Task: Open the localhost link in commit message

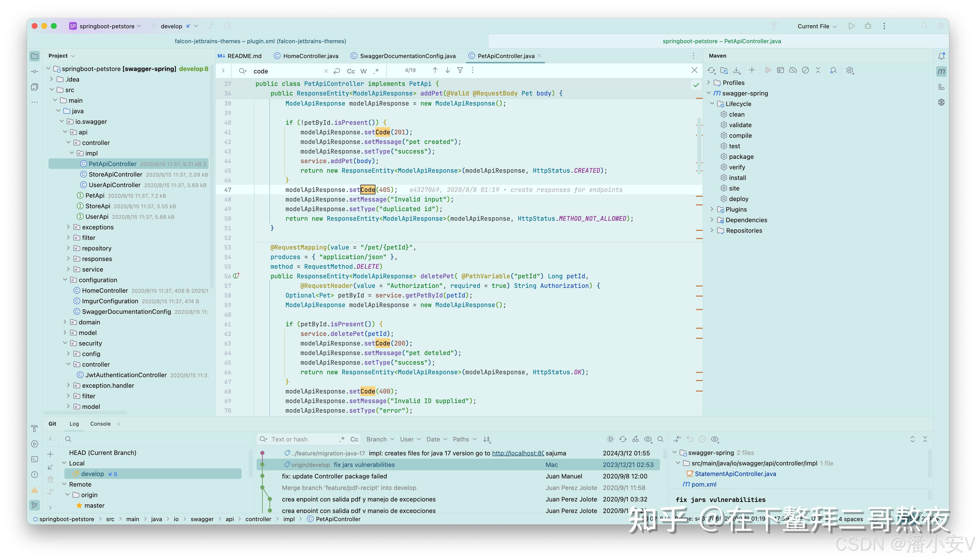Action: coord(518,453)
